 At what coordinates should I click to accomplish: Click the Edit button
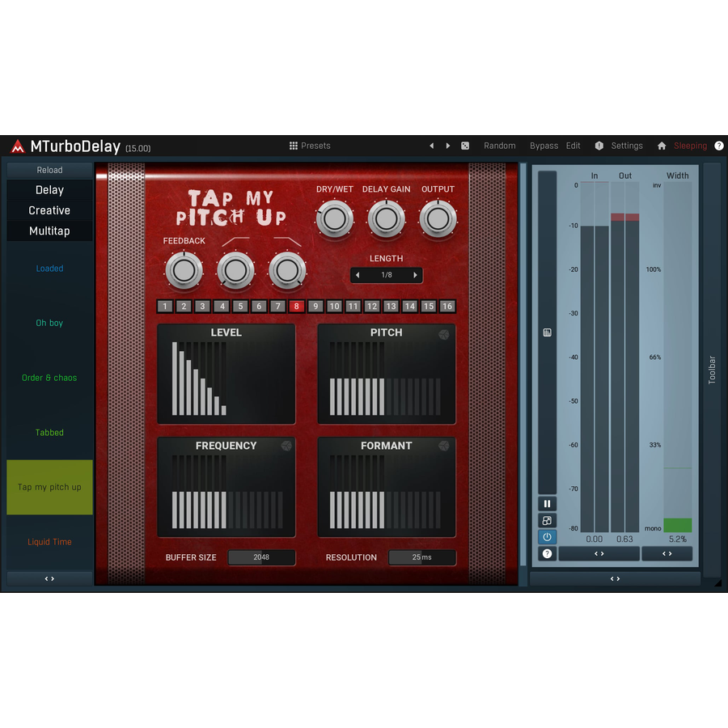pos(573,146)
